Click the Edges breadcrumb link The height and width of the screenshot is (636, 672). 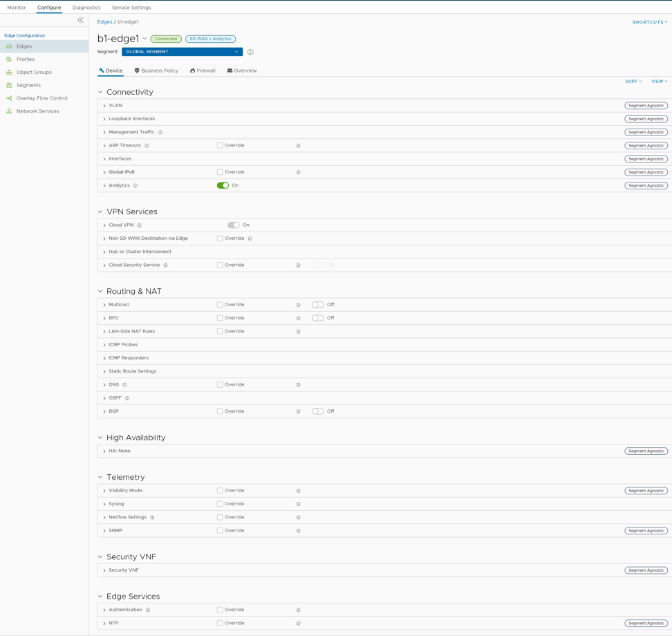[x=104, y=22]
